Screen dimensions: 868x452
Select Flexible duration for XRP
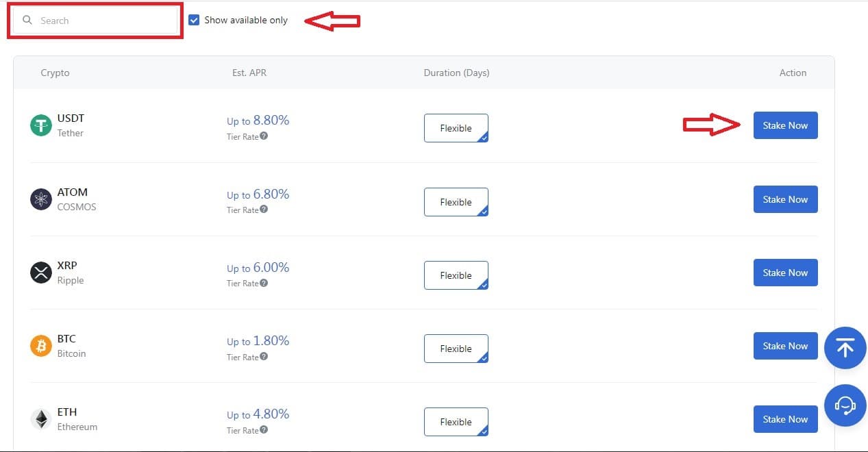point(456,275)
